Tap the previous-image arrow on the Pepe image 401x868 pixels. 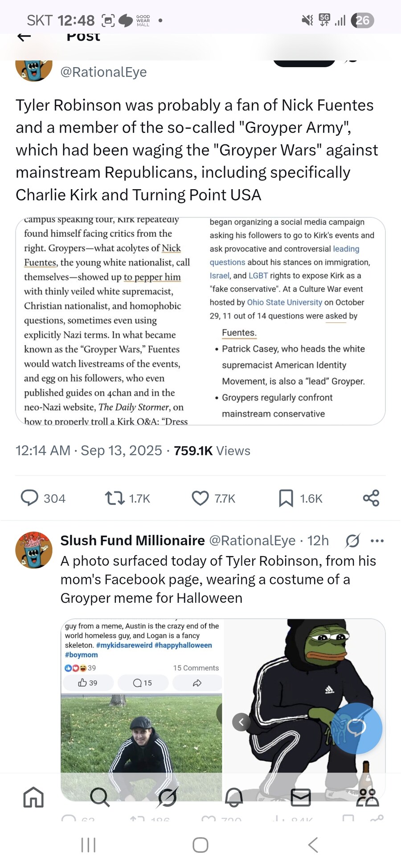[241, 722]
